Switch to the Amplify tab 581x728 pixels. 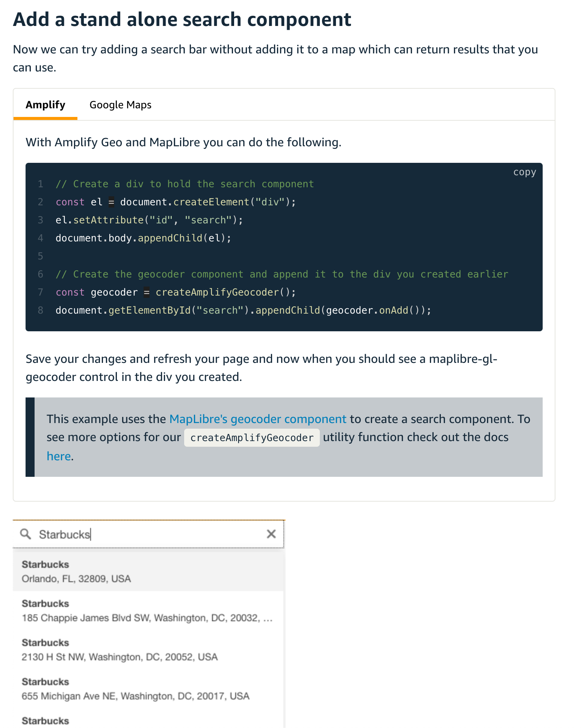coord(45,105)
